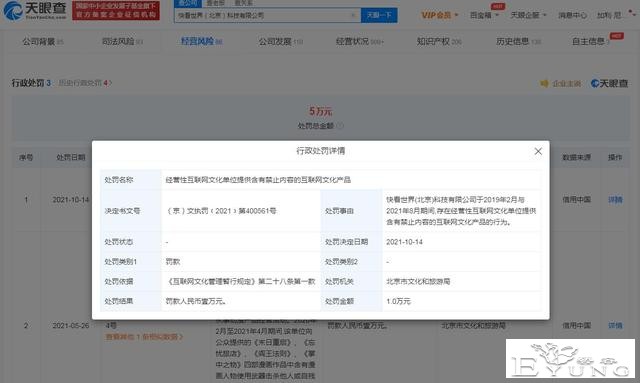Click the red 官方备案企业征信机构 banner
640x383 pixels.
coord(116,11)
